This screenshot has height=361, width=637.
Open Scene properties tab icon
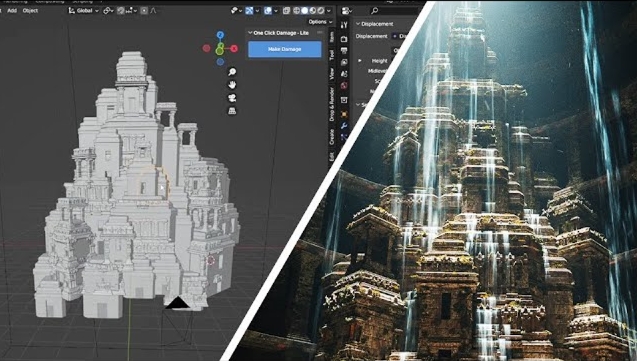(344, 74)
